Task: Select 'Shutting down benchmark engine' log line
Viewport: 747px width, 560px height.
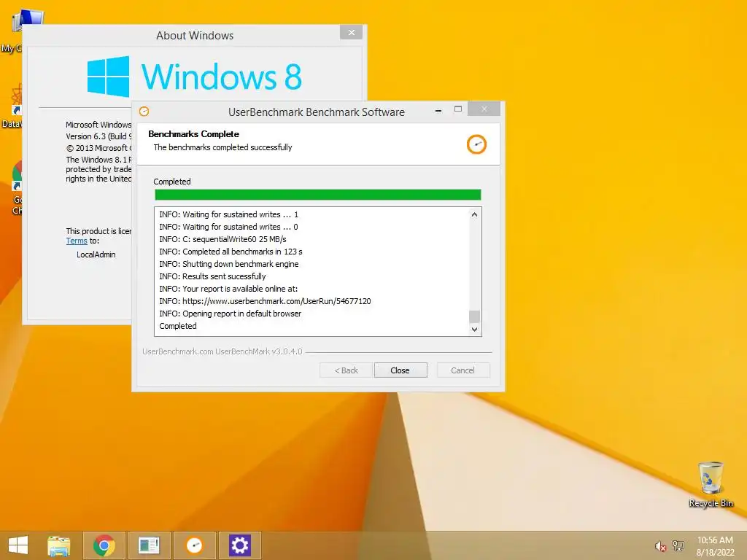Action: click(228, 264)
